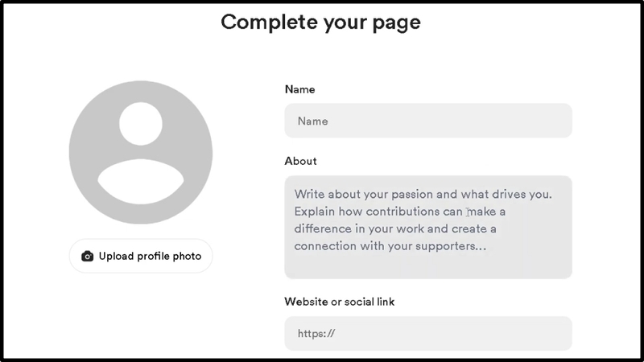Click the head circle of avatar silhouette
Screen dimensions: 644x362
(x=141, y=123)
